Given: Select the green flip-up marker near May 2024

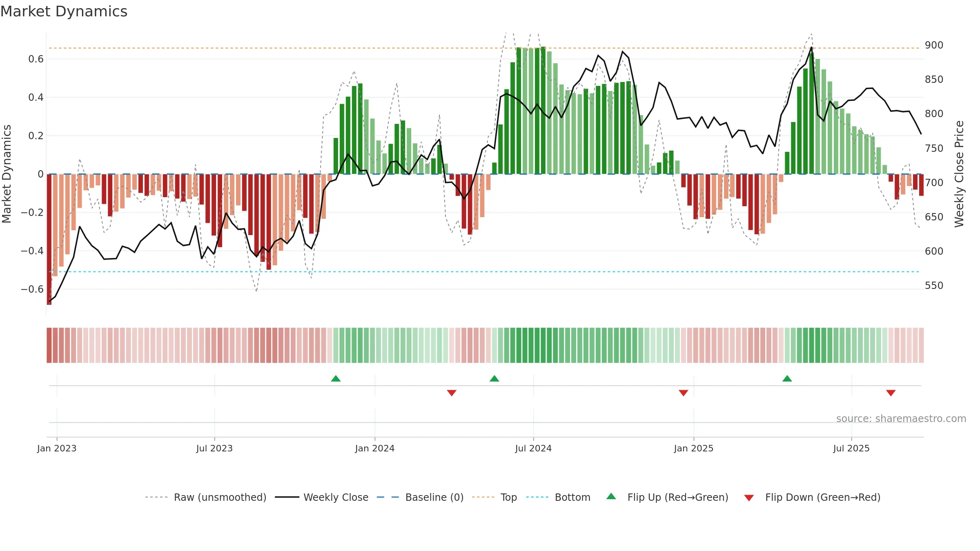Looking at the screenshot, I should point(494,378).
